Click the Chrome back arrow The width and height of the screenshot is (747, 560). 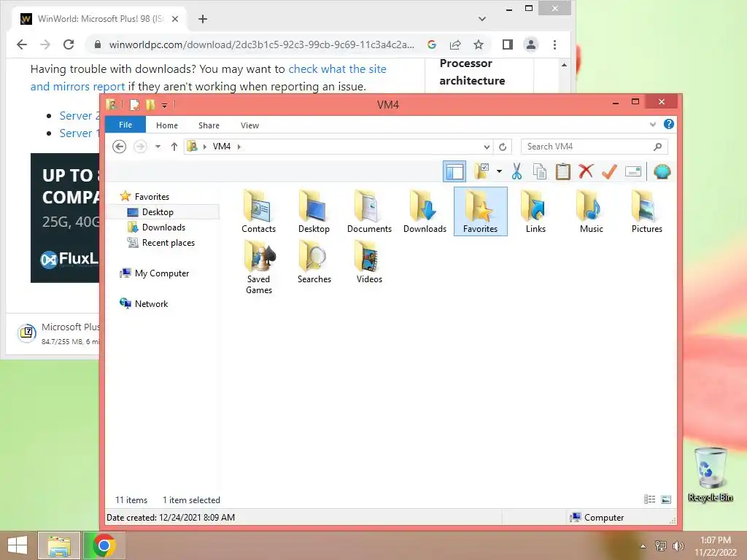click(x=22, y=44)
